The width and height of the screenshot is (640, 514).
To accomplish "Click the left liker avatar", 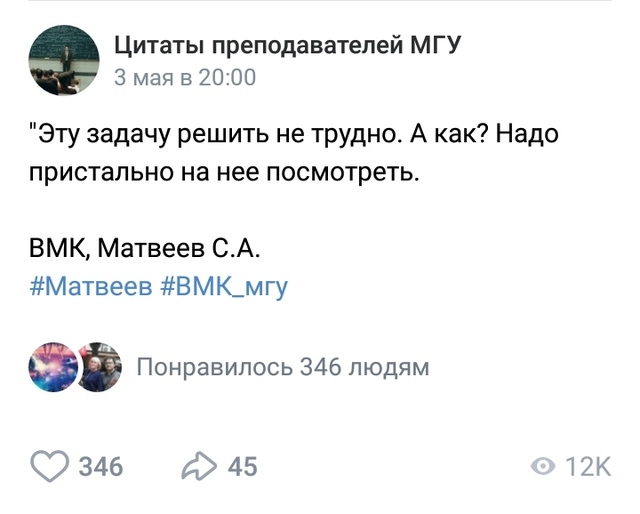I will click(x=54, y=367).
